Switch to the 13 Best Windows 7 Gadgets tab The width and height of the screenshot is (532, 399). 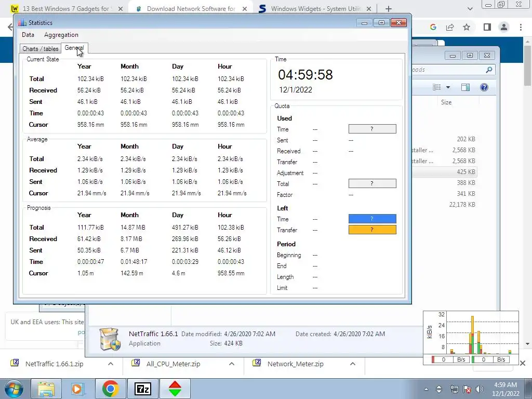pyautogui.click(x=66, y=9)
